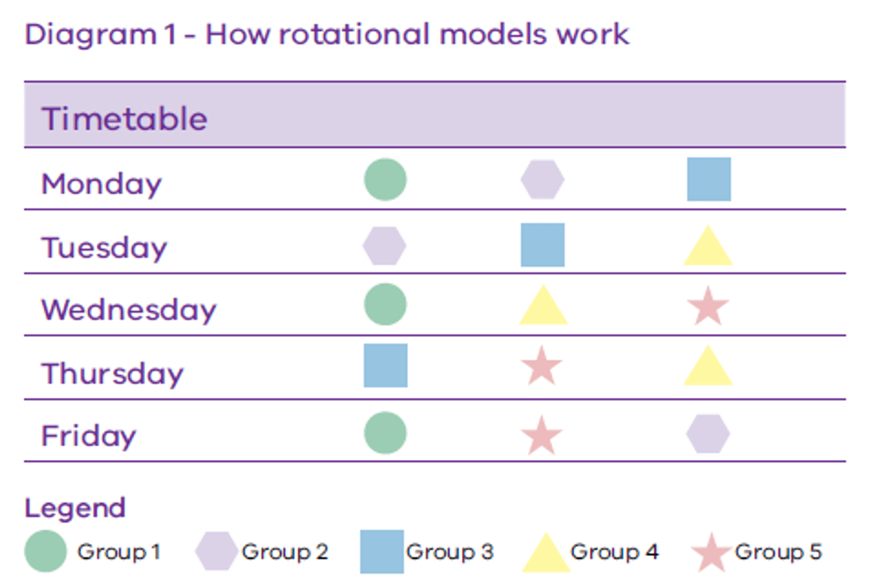Viewport: 875px width, 588px height.
Task: Click the Group 3 legend square
Action: click(382, 552)
